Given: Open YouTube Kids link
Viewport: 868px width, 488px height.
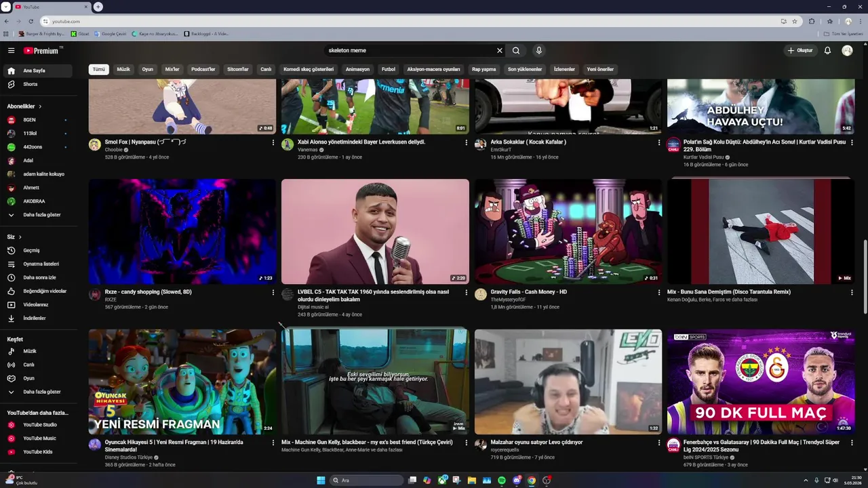Looking at the screenshot, I should tap(39, 452).
